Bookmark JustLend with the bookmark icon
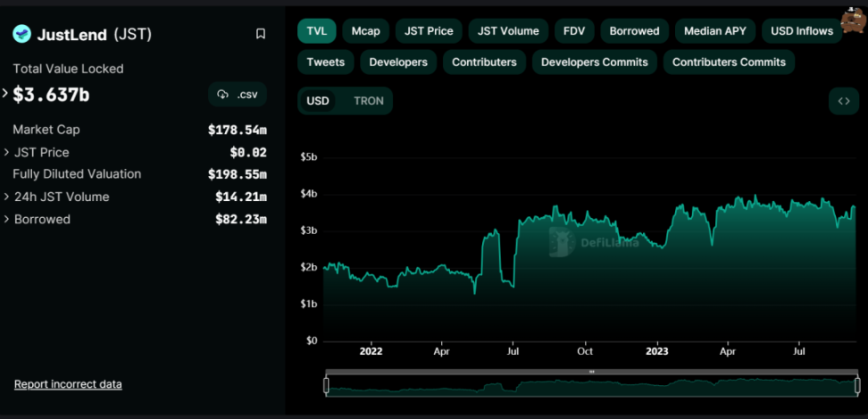The image size is (868, 419). 261,34
